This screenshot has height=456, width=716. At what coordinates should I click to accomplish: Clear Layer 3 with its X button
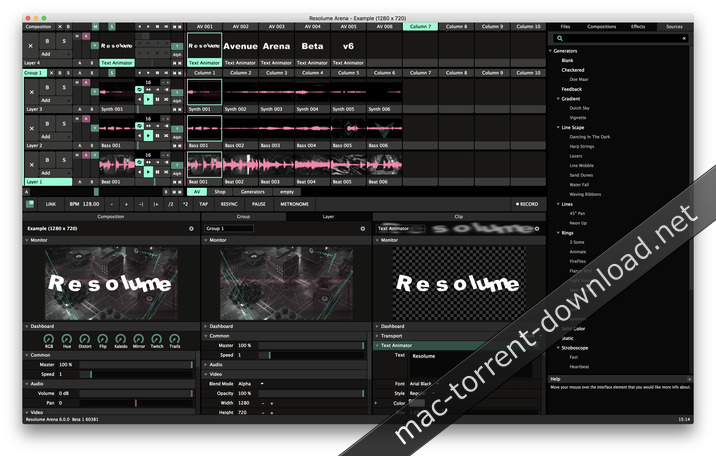(x=32, y=92)
